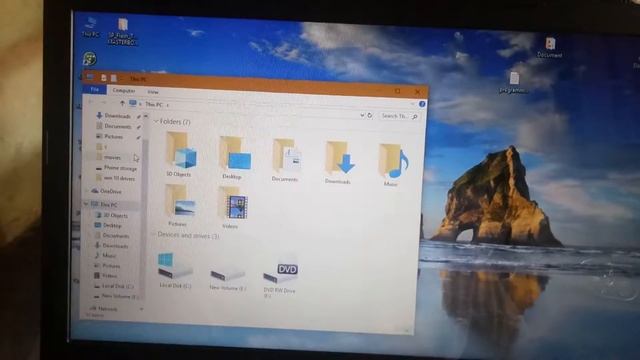Select Network in navigation pane
The width and height of the screenshot is (640, 360).
click(107, 309)
